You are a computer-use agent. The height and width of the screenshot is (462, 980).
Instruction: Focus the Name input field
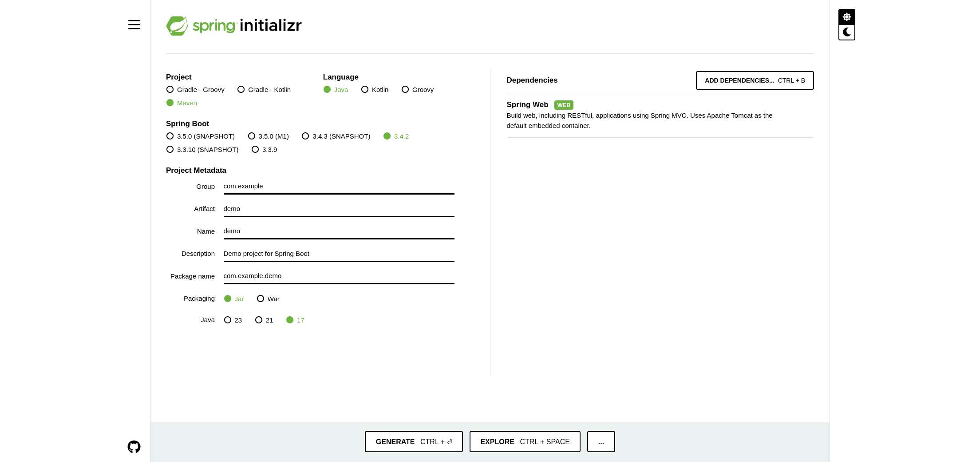pyautogui.click(x=339, y=231)
